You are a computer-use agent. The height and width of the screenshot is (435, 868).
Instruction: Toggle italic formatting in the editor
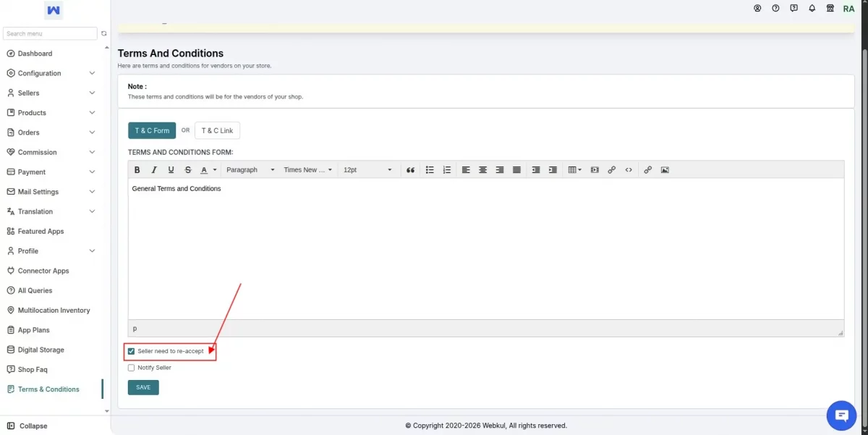coord(154,170)
